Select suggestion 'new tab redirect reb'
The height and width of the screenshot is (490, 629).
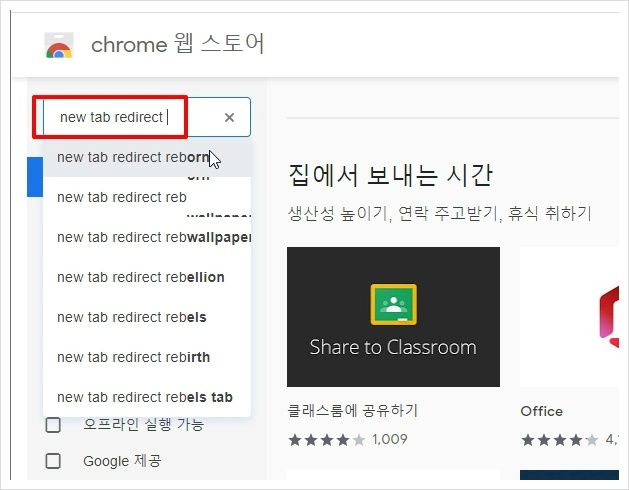click(x=147, y=197)
